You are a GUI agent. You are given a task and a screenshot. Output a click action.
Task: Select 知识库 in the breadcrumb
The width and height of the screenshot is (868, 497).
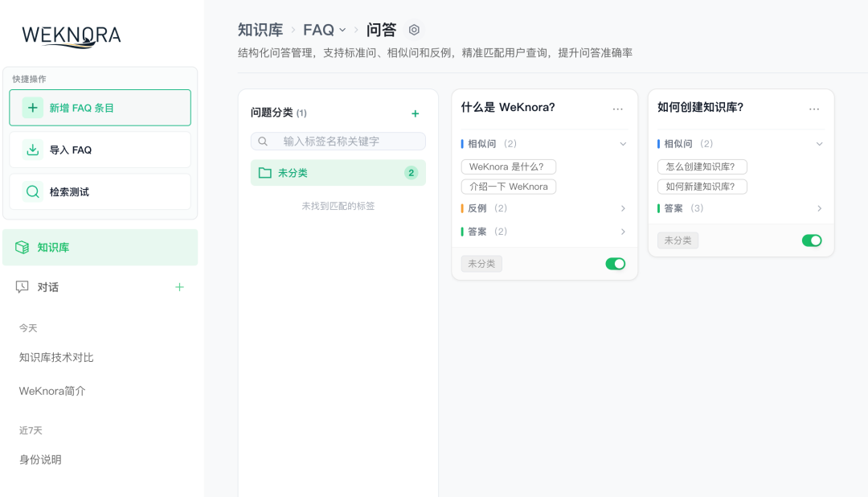tap(261, 29)
